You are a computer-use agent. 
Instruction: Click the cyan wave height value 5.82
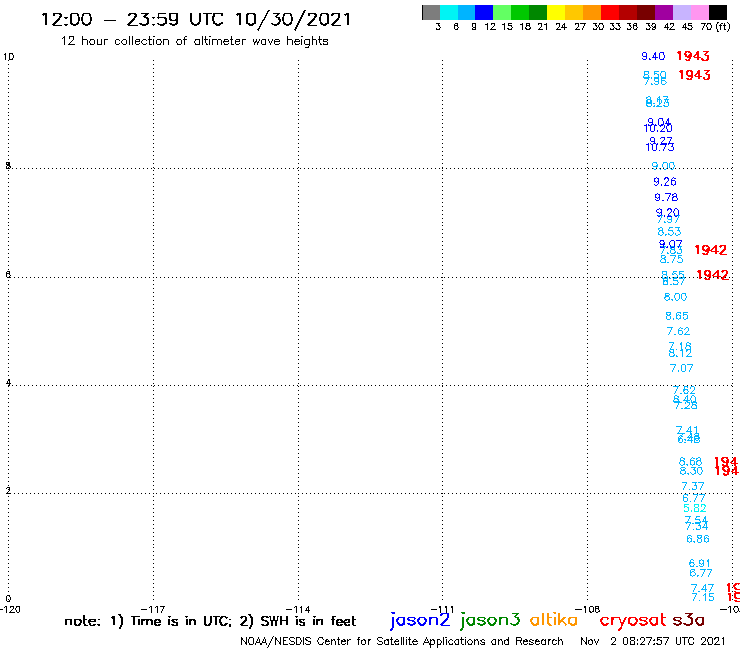[695, 508]
